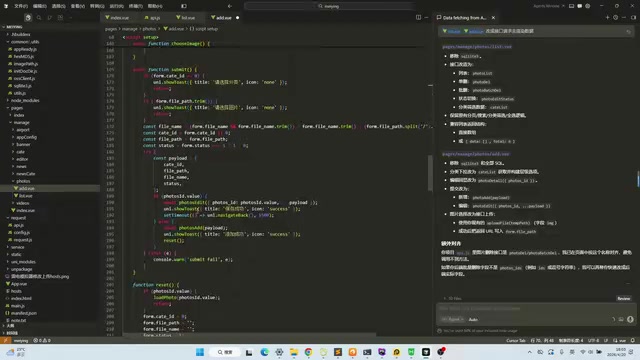Click the Review button in chat

tap(624, 298)
